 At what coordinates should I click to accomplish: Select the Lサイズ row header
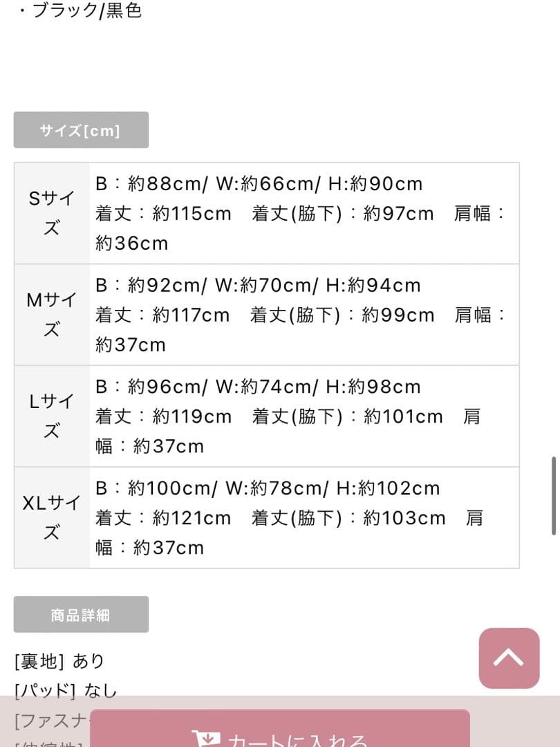[x=52, y=416]
